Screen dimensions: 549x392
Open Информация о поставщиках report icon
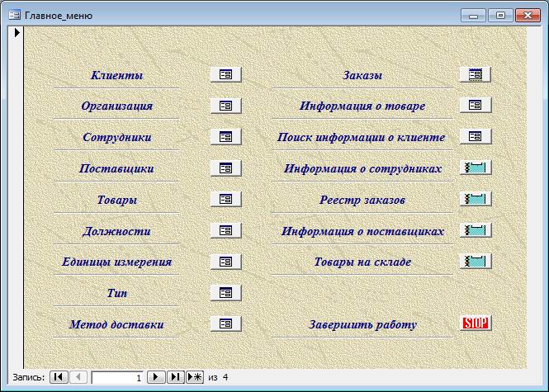coord(475,230)
